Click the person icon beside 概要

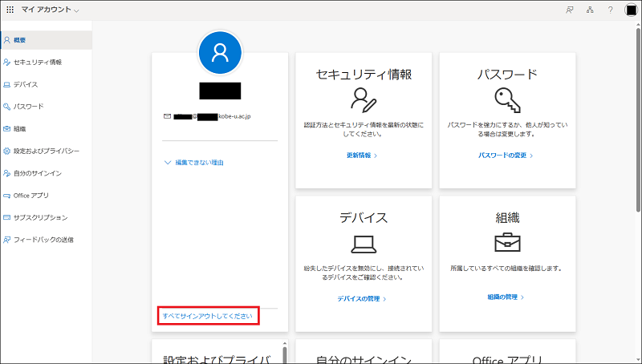[x=7, y=40]
